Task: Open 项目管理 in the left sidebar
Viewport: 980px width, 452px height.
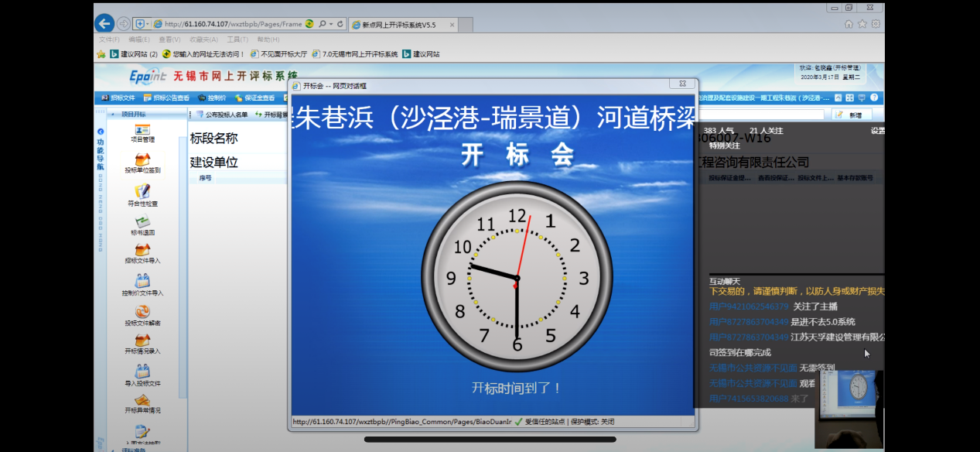Action: coord(142,132)
